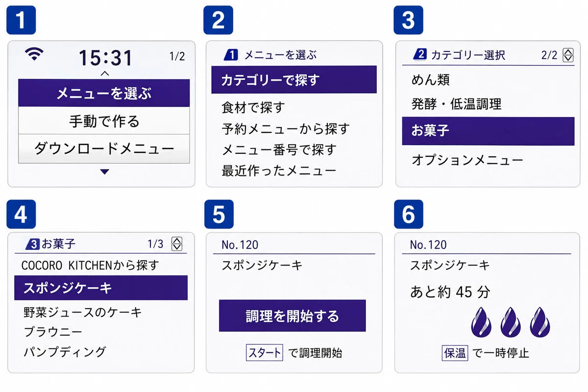This screenshot has width=588, height=392.
Task: Choose メニュー番号で探す entry
Action: point(279,149)
